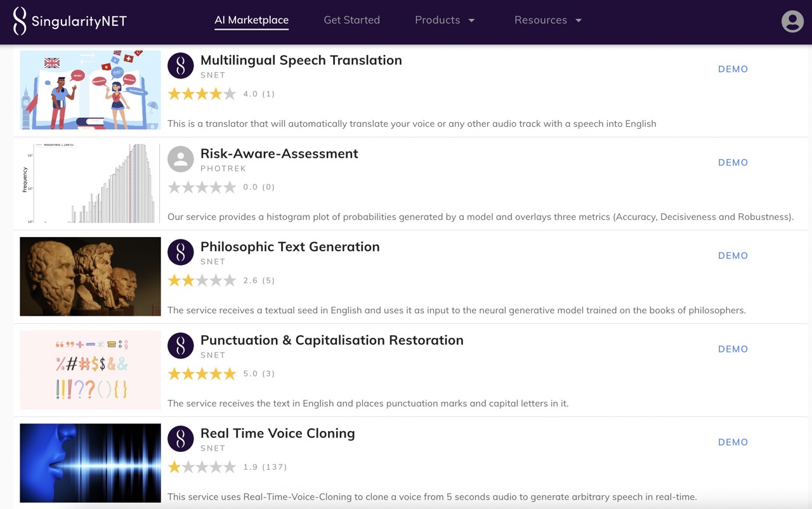Open the user profile icon

[792, 21]
